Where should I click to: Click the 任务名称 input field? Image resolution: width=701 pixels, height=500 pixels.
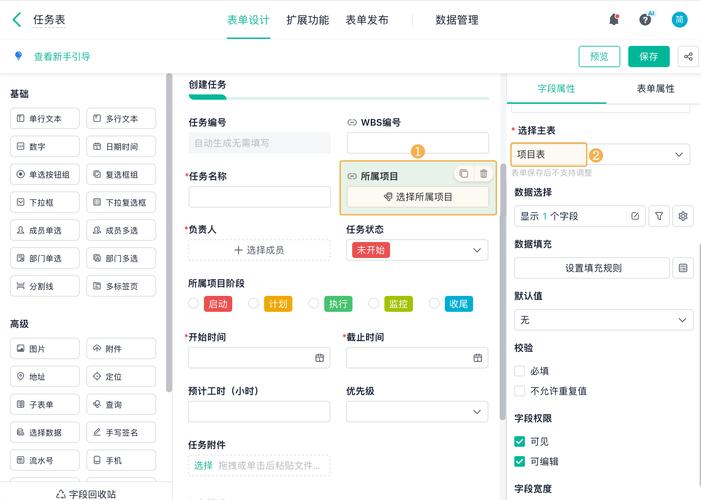pyautogui.click(x=259, y=197)
